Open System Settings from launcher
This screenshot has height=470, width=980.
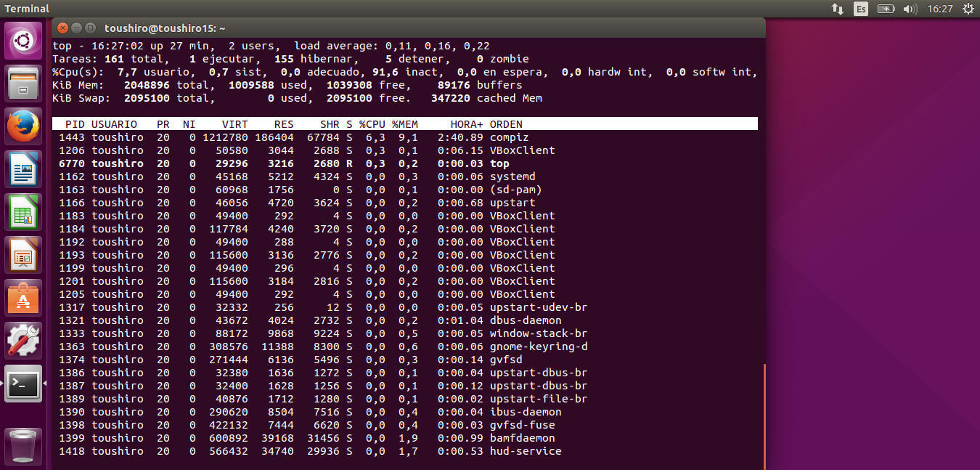24,341
